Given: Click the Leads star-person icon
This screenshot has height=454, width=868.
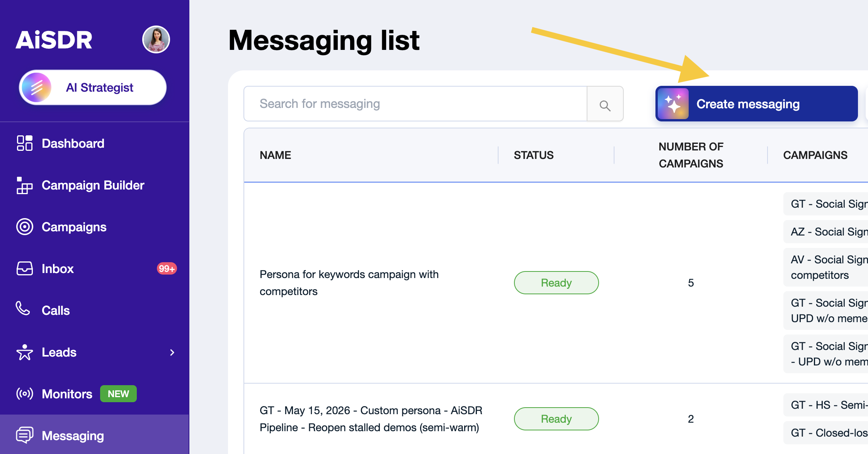Looking at the screenshot, I should (x=25, y=352).
